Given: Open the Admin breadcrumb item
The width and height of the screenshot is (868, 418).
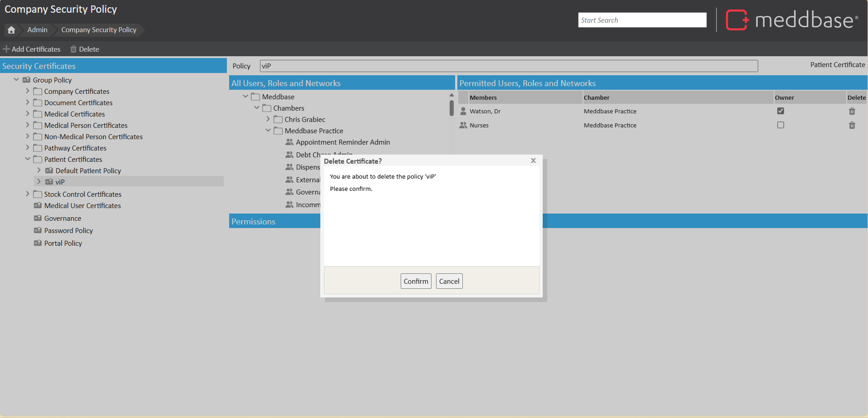Looking at the screenshot, I should click(37, 30).
